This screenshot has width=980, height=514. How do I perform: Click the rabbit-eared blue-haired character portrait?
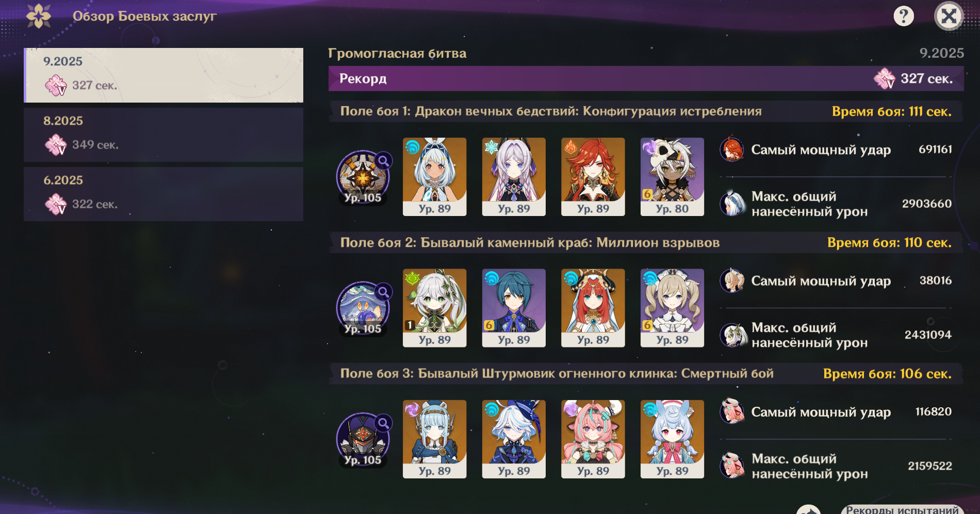click(x=672, y=439)
